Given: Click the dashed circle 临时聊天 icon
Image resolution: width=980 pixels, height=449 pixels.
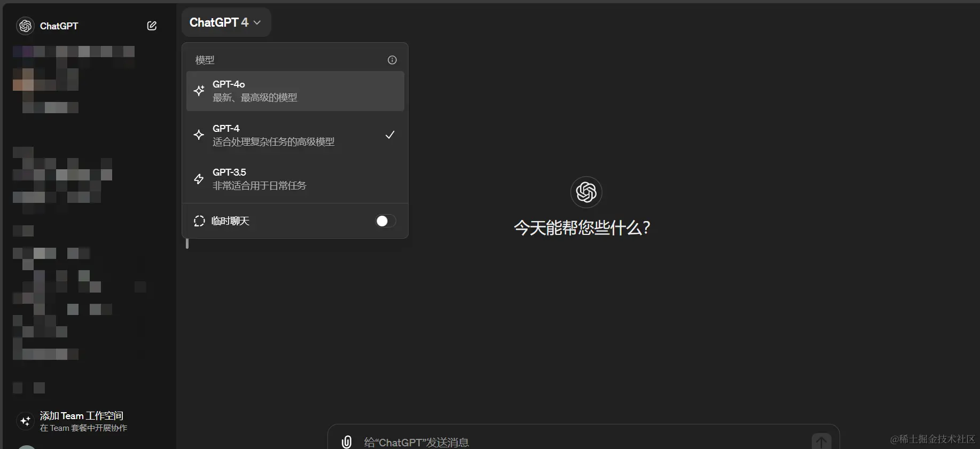Looking at the screenshot, I should tap(199, 221).
